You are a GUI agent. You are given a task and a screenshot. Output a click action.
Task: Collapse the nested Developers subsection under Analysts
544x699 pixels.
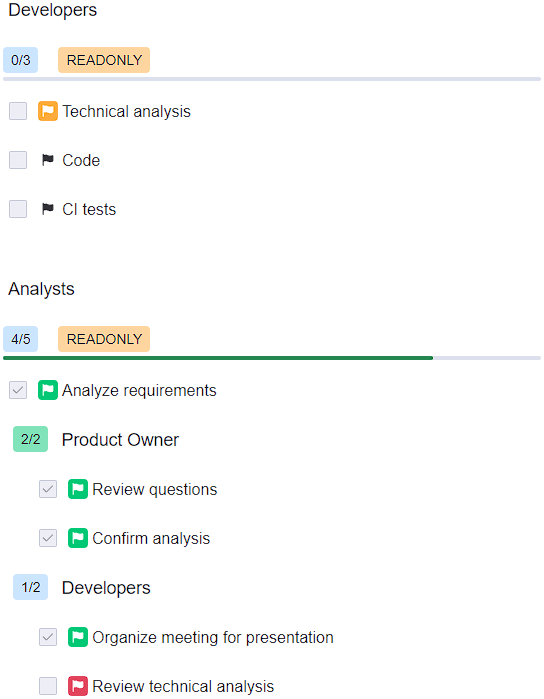[x=106, y=588]
